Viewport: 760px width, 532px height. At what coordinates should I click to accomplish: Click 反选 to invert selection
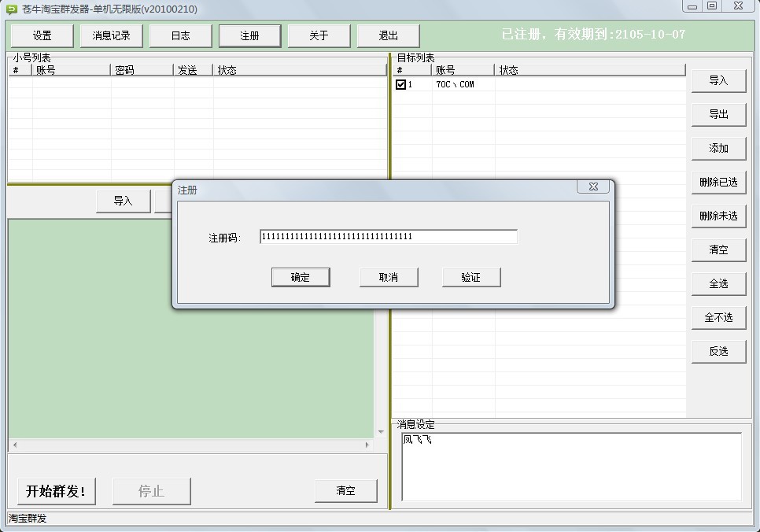(x=718, y=352)
